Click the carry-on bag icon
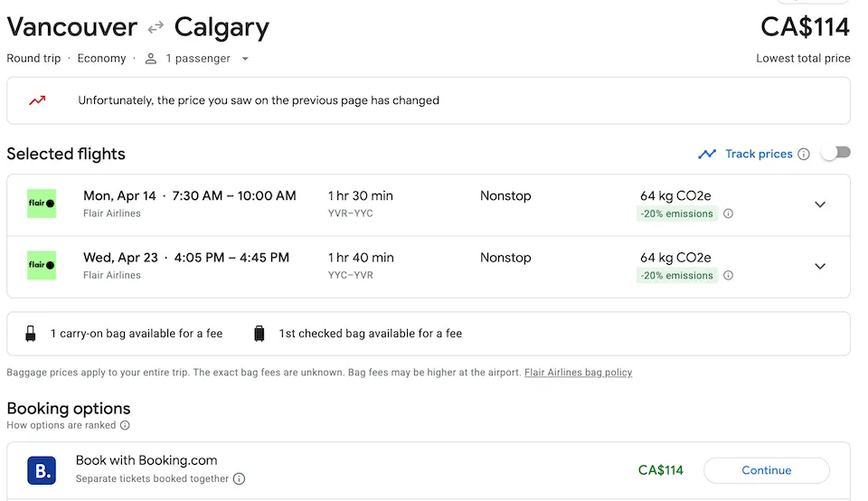Image resolution: width=868 pixels, height=501 pixels. 31,334
